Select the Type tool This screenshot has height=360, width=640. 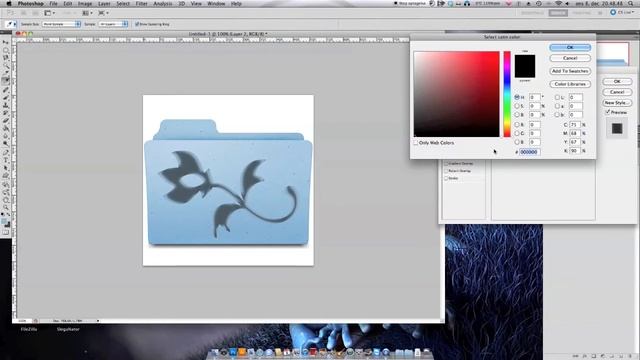6,160
